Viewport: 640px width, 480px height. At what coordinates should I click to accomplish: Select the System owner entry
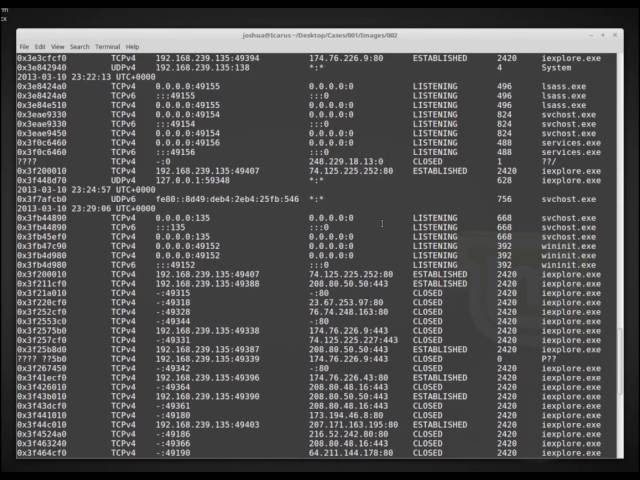[x=556, y=68]
